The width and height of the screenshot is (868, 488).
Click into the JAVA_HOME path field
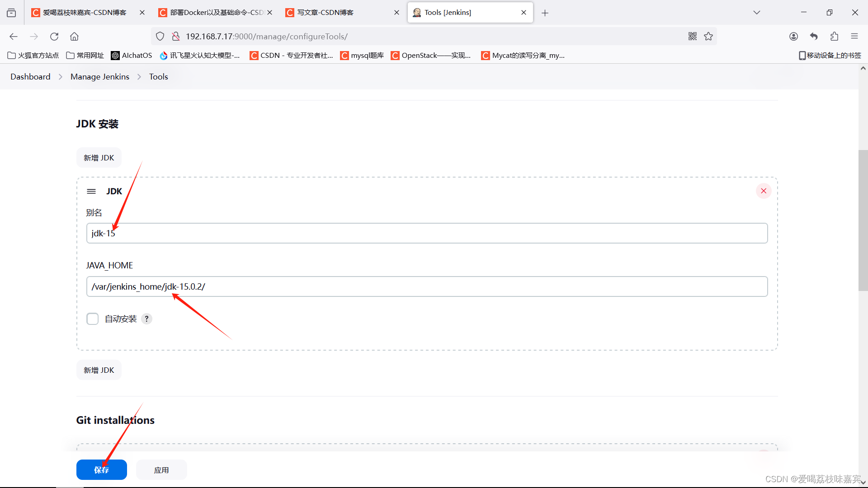point(427,286)
